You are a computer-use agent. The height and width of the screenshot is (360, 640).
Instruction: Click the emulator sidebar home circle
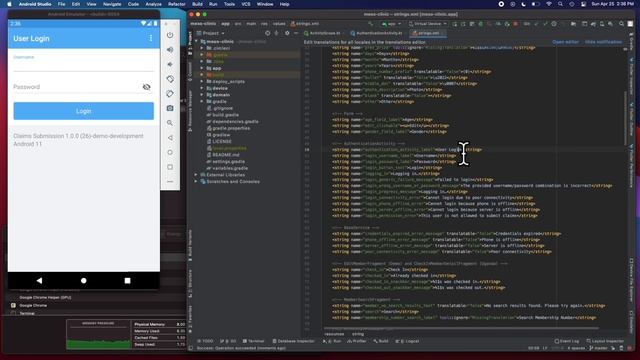[170, 152]
